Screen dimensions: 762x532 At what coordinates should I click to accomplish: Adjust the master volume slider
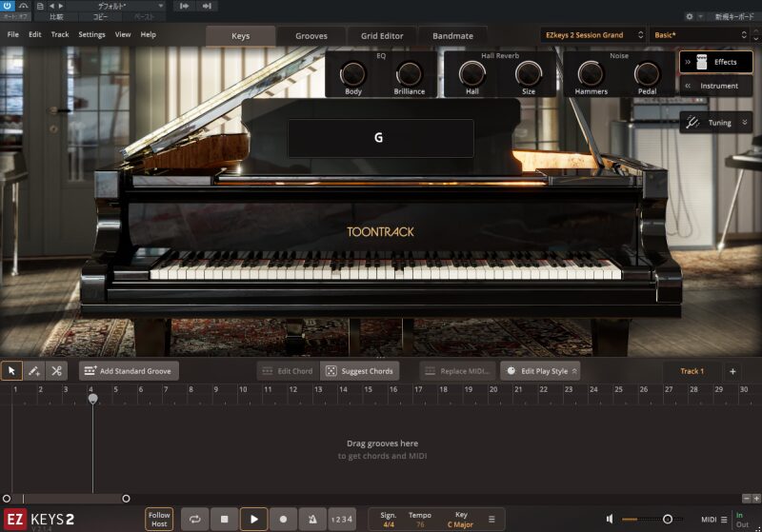tap(667, 519)
